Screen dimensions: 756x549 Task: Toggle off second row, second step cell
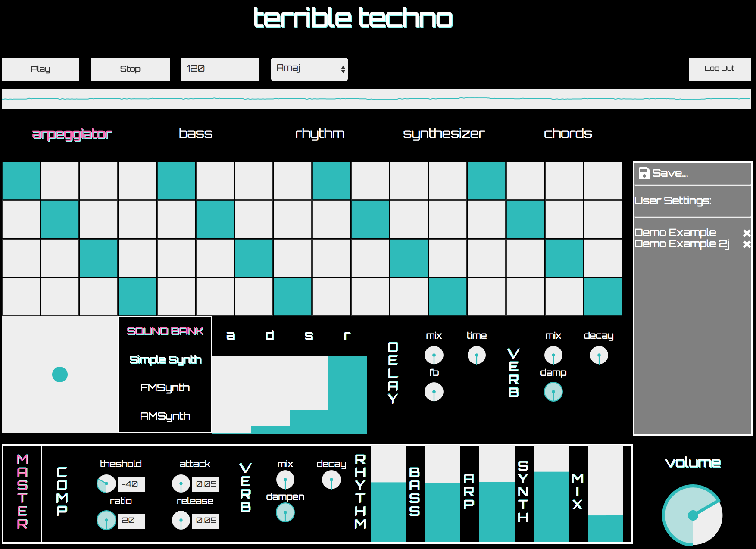click(60, 219)
